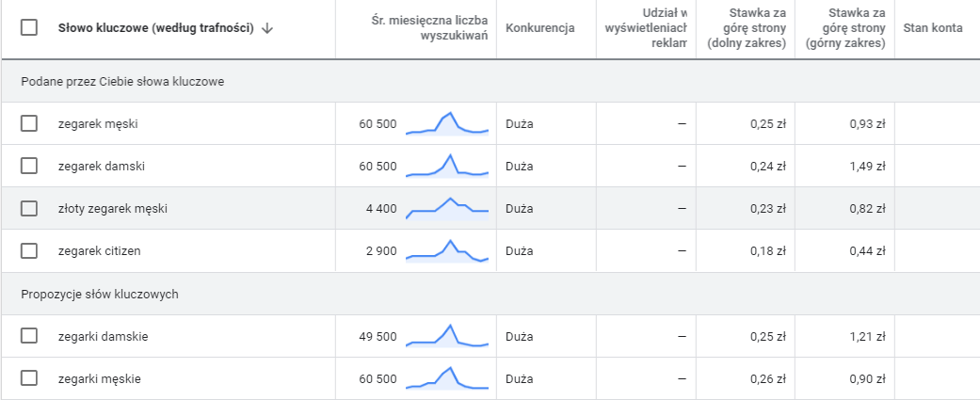Enable the zegarek citizen checkbox
This screenshot has width=980, height=400.
pyautogui.click(x=29, y=250)
